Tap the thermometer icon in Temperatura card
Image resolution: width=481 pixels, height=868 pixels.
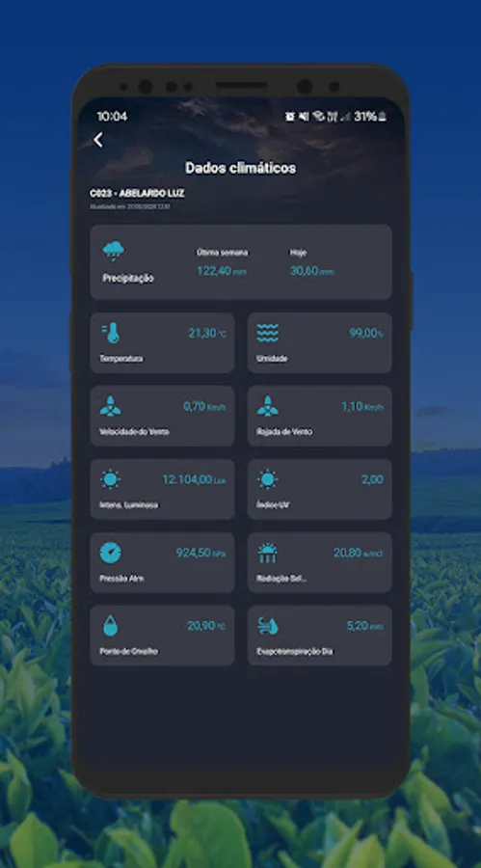click(x=111, y=334)
